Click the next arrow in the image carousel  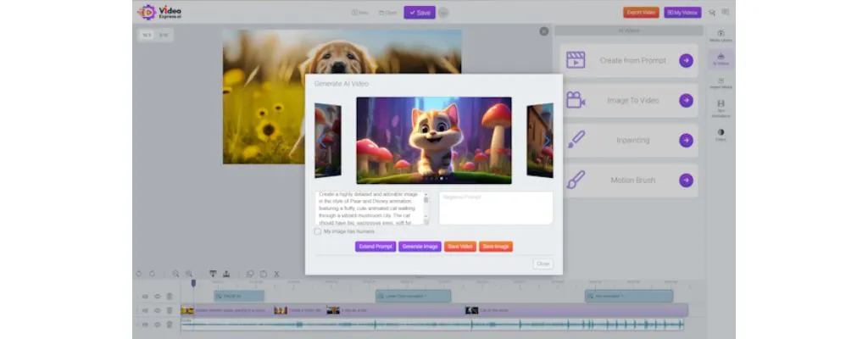(x=547, y=141)
